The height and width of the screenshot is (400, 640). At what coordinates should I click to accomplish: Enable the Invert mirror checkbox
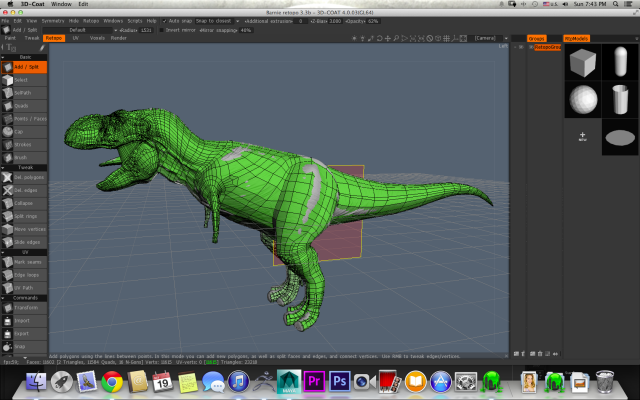pos(162,30)
